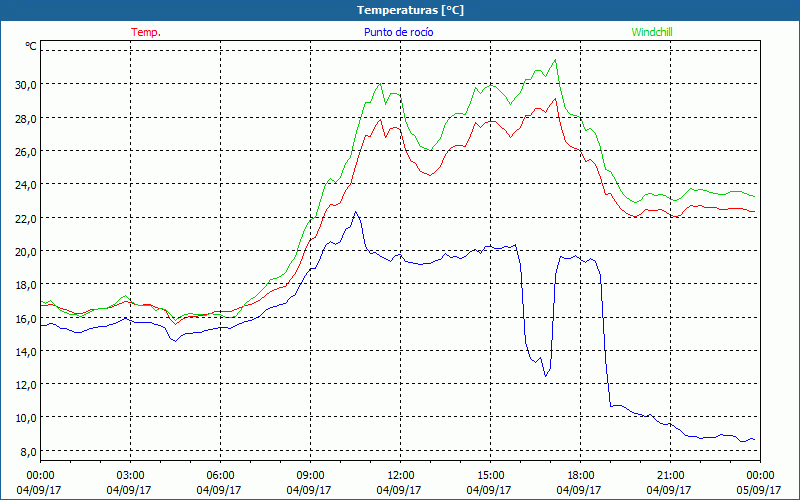Screen dimensions: 800x500
Task: Click the 14,0 y-axis value
Action: (26, 352)
